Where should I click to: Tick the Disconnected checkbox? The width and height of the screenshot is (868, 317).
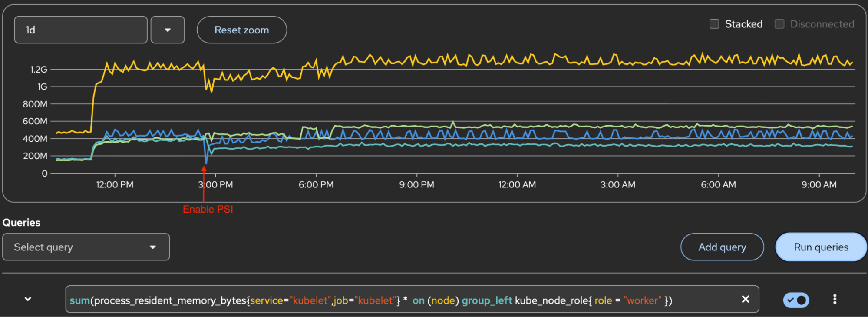779,24
